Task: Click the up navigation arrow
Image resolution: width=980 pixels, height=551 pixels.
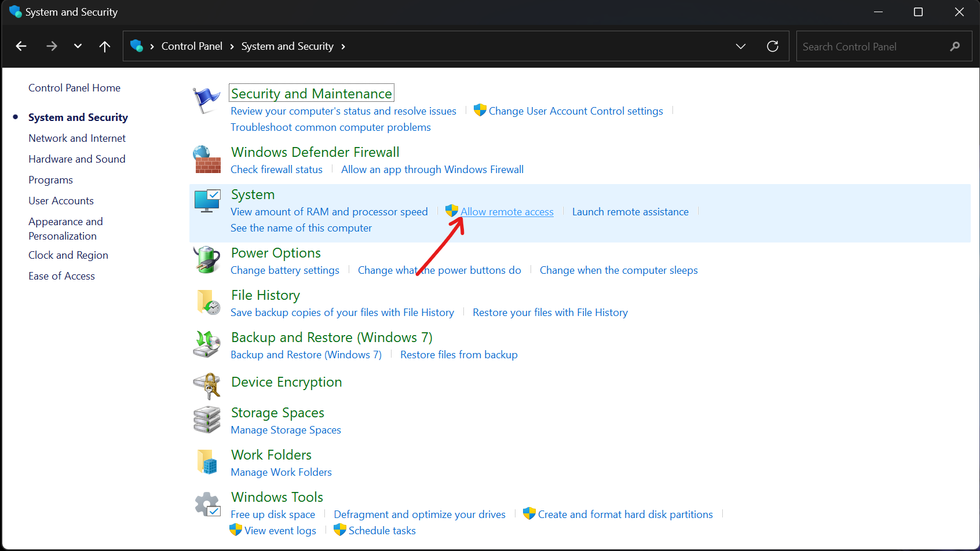Action: pos(104,46)
